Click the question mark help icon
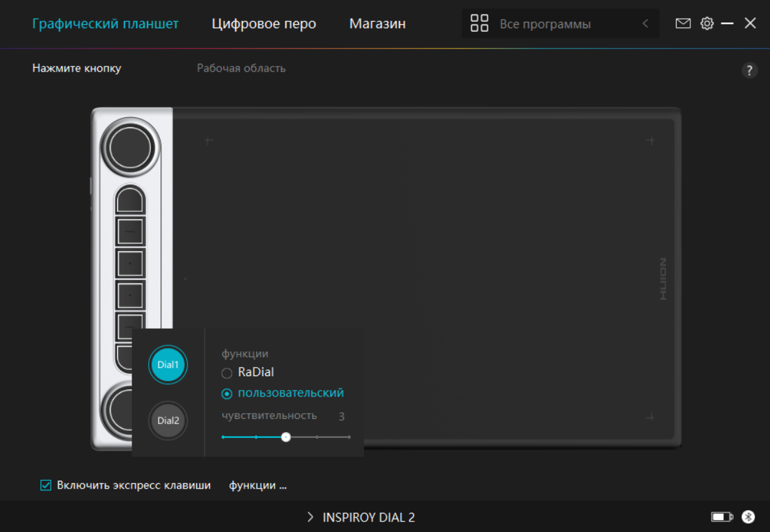 [x=749, y=71]
